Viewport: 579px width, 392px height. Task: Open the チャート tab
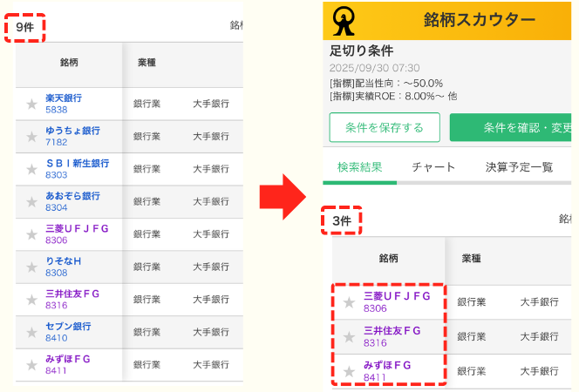point(433,167)
